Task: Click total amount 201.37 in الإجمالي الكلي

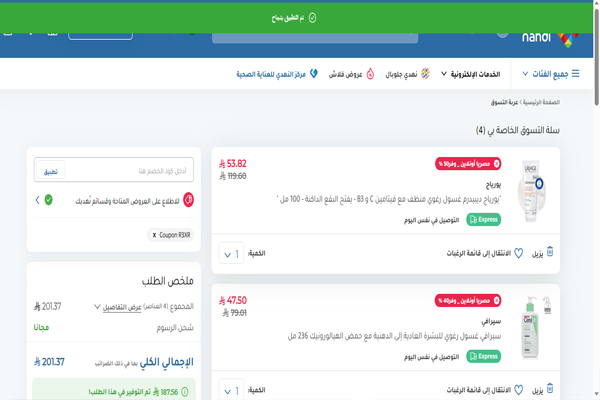Action: pyautogui.click(x=49, y=362)
